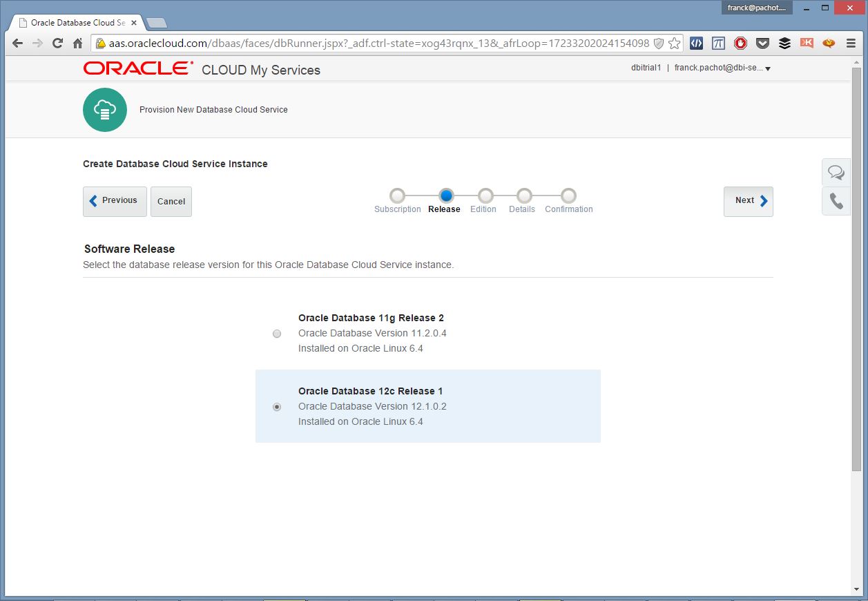
Task: Open the blue code-brackets extension icon
Action: point(696,43)
